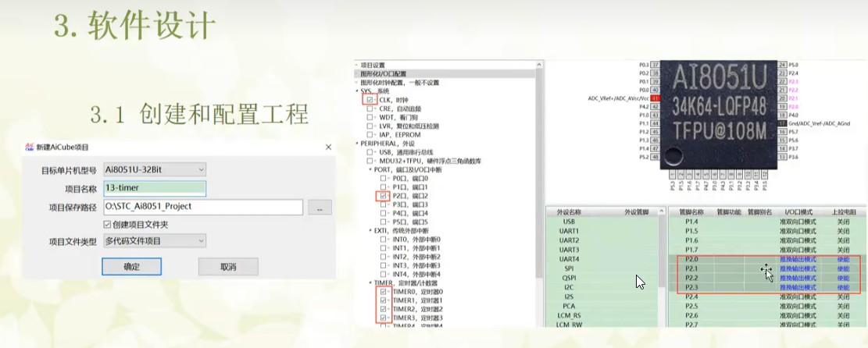Click pin 48 labeled P5.2
Screen dimensions: 868x348
pyautogui.click(x=655, y=157)
